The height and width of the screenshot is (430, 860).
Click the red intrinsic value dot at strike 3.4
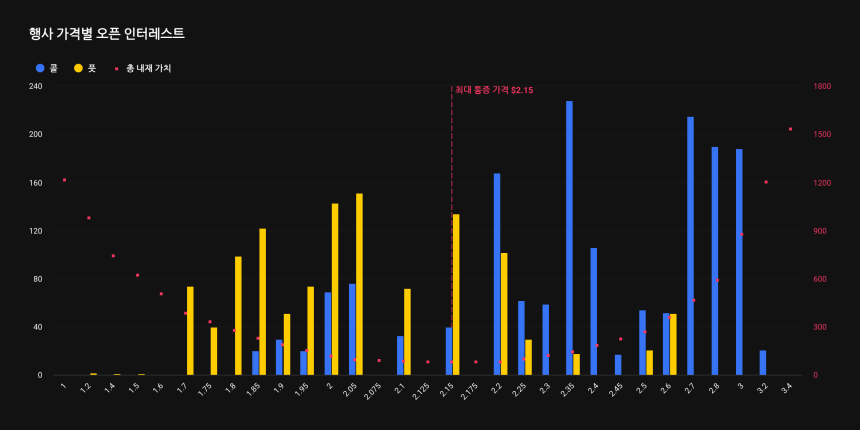coord(790,129)
